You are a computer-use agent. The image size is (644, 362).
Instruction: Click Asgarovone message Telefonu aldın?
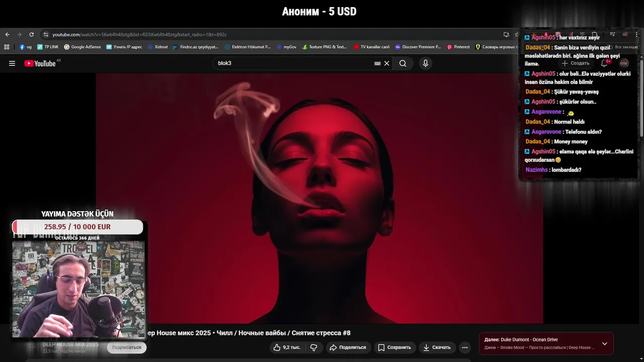point(563,132)
